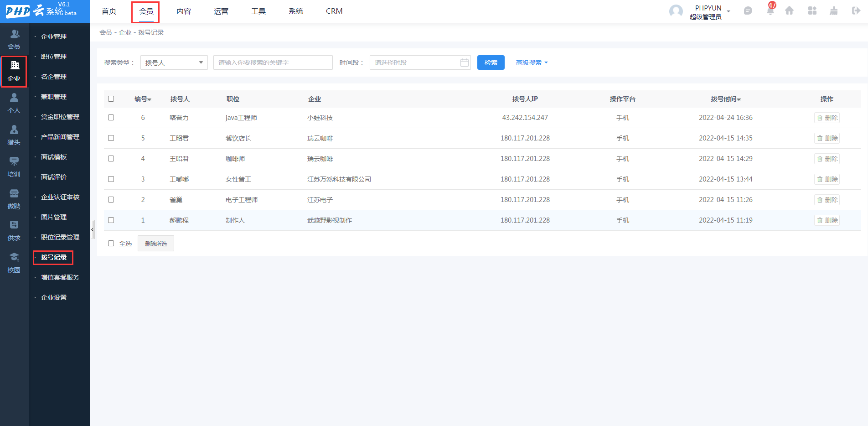Click the PHPYUN user avatar
The height and width of the screenshot is (426, 868).
[676, 11]
